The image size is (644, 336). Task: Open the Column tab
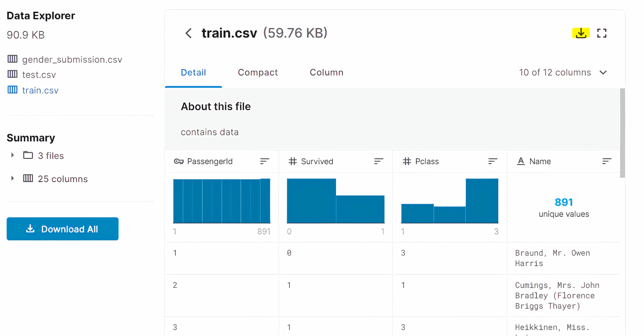(x=326, y=72)
